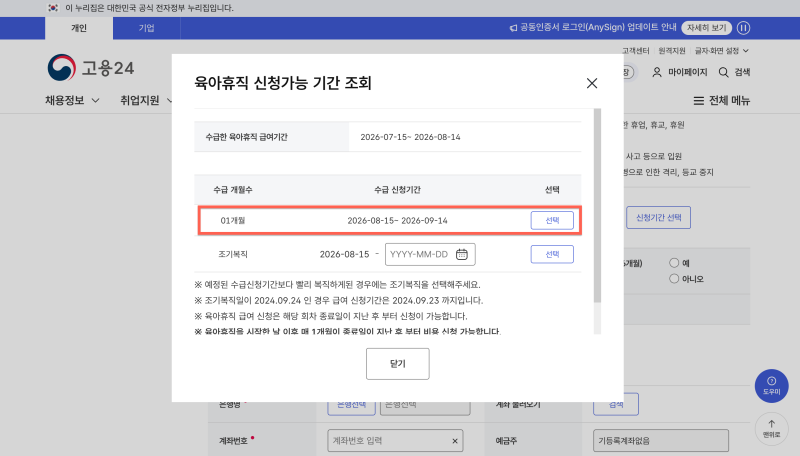Click the 예금주 field showing 기등록계좌없음
The height and width of the screenshot is (456, 800).
click(x=661, y=441)
